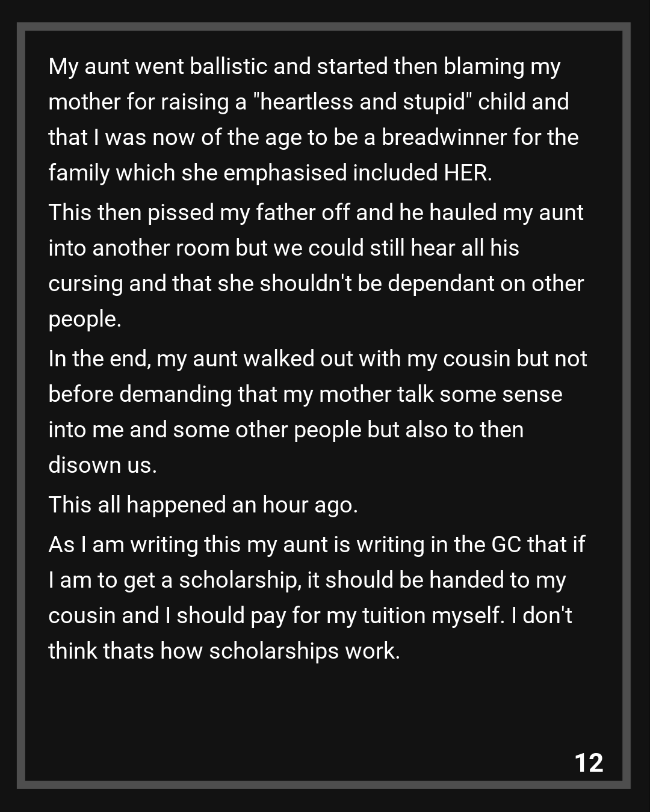Click the phrase "disown us."
The image size is (650, 812).
coord(102,465)
